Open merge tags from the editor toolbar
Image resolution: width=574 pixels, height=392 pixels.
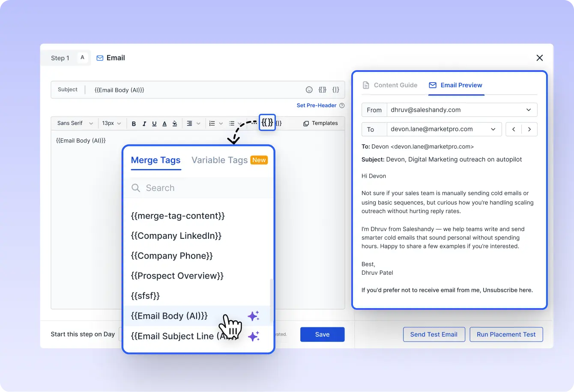point(267,123)
